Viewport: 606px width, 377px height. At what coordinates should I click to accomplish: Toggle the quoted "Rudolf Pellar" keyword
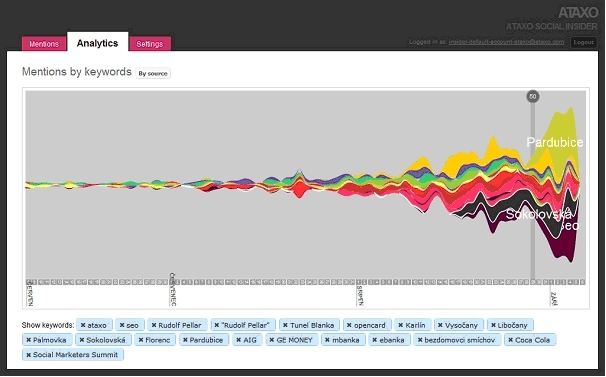[x=243, y=325]
